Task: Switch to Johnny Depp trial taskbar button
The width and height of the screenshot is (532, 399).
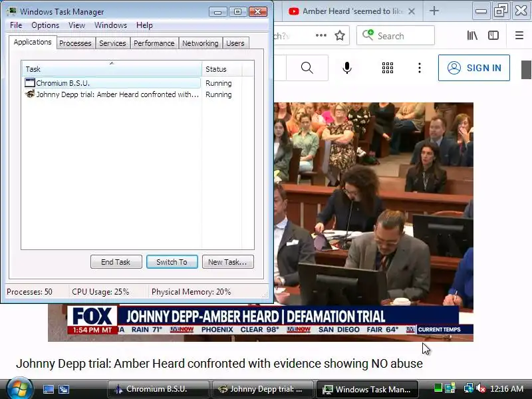Action: click(x=263, y=389)
